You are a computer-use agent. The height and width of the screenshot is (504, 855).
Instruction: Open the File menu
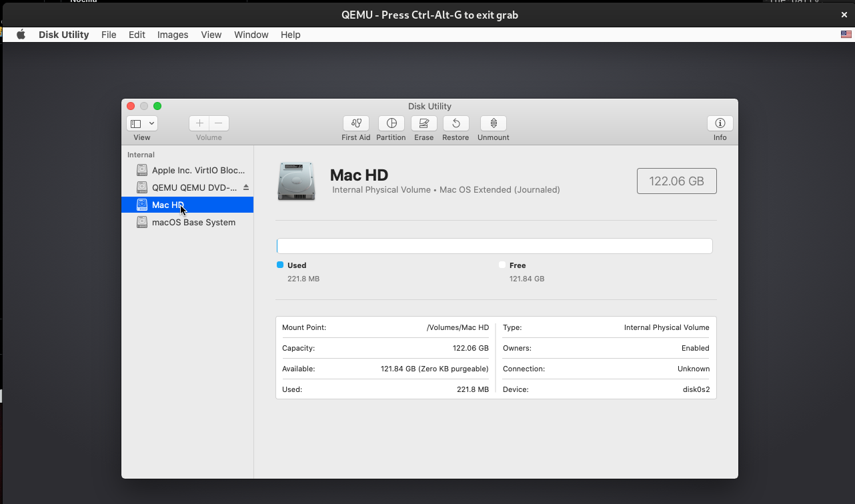[x=109, y=35]
